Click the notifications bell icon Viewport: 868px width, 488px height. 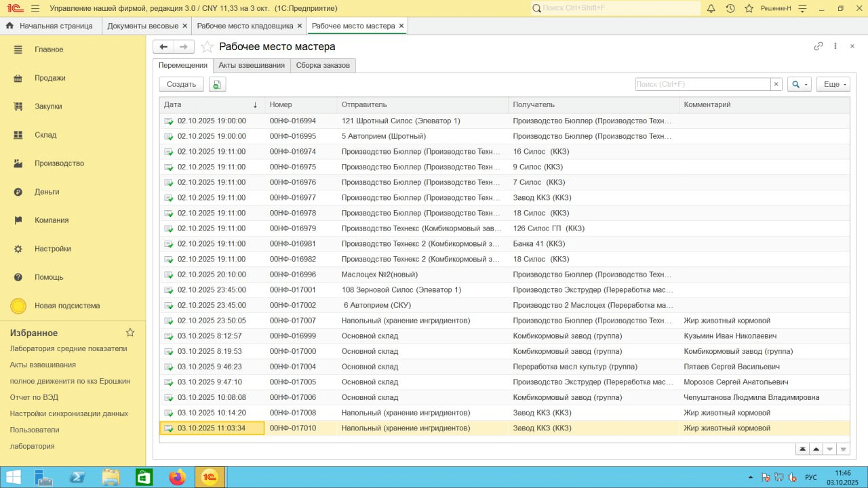click(711, 8)
